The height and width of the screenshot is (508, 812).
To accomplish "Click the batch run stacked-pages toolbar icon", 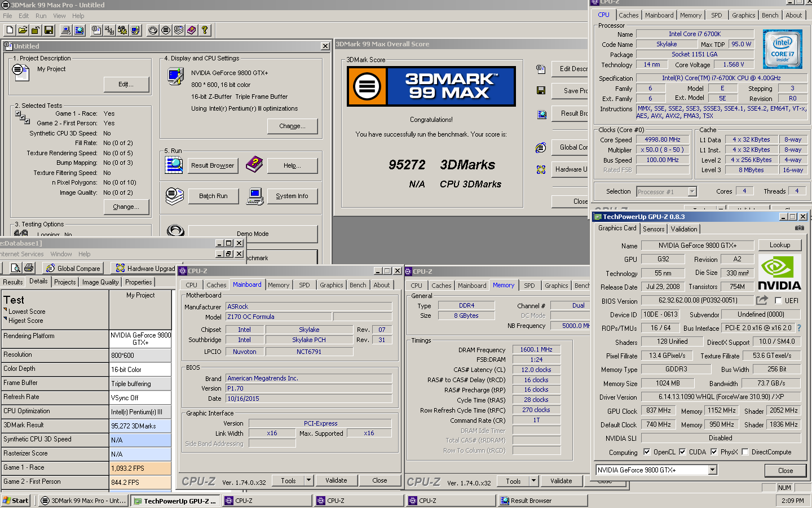I will (x=179, y=30).
